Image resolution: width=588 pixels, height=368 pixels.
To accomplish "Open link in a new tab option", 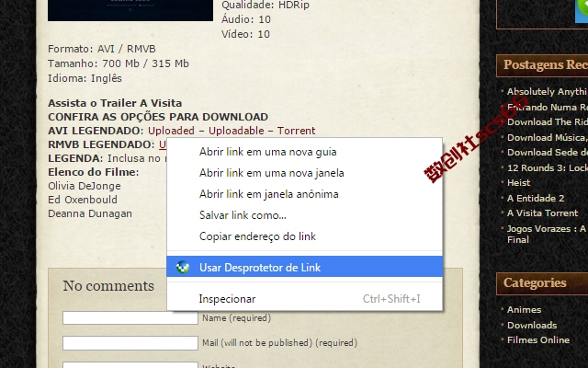I will click(x=304, y=152).
